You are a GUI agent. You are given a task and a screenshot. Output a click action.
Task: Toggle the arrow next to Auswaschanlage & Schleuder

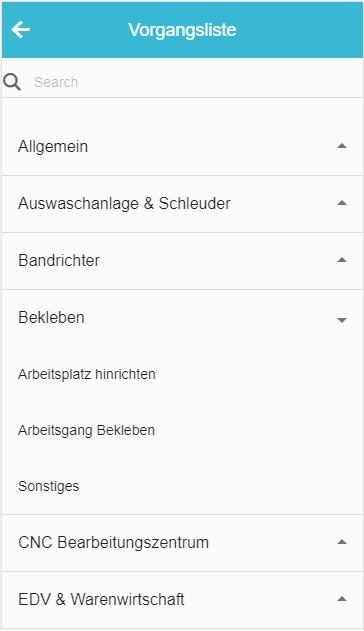pos(342,203)
